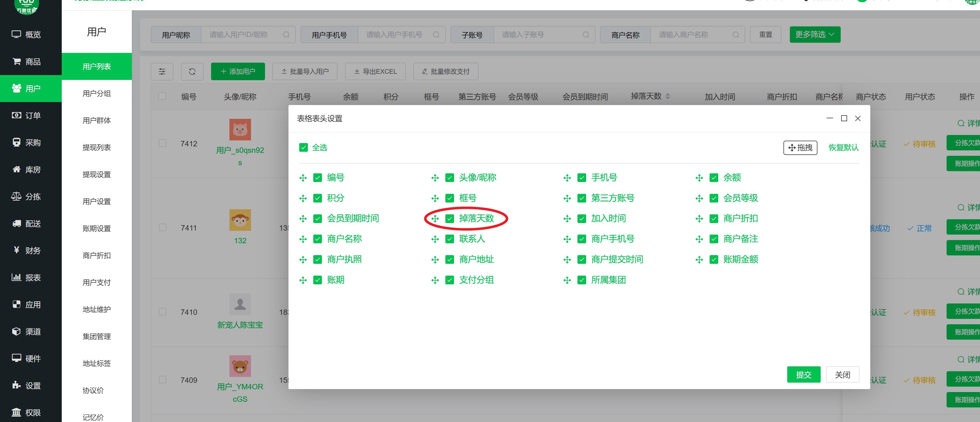Click 恢复默认 link in dialog

point(843,148)
